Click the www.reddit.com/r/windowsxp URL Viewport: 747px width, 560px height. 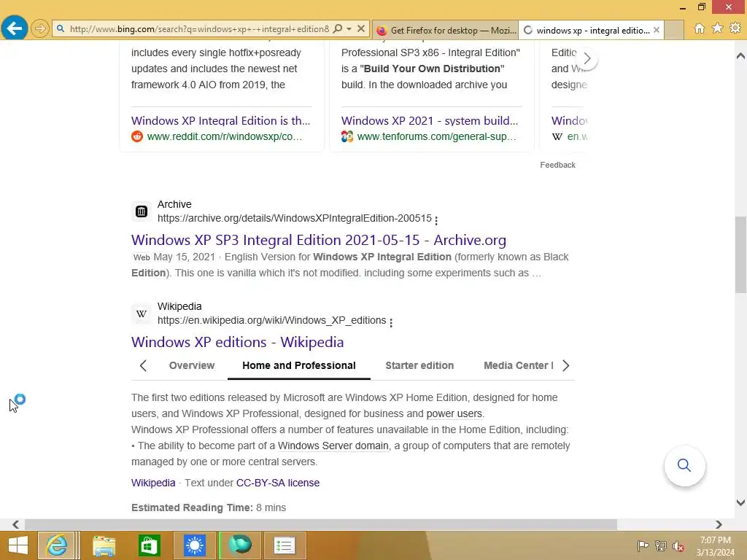[x=225, y=136]
